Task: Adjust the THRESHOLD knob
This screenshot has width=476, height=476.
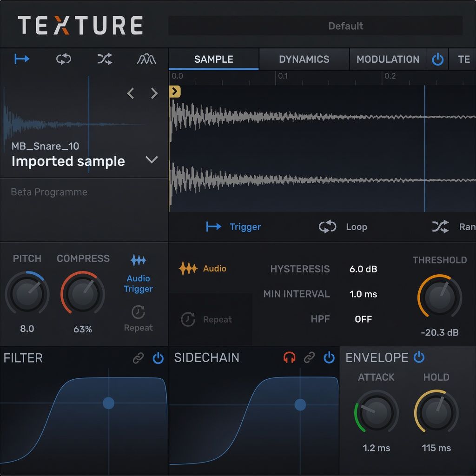Action: tap(440, 297)
